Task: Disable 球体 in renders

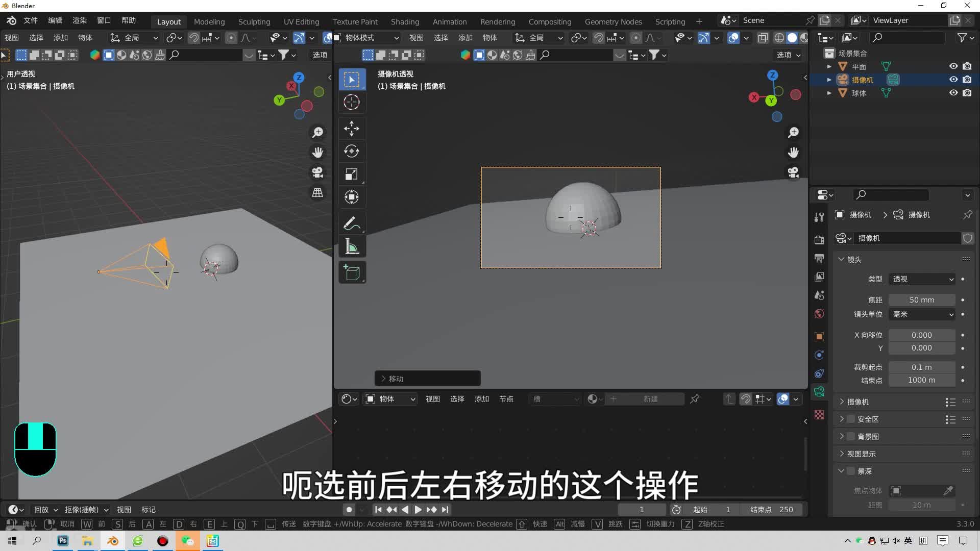Action: pos(967,93)
